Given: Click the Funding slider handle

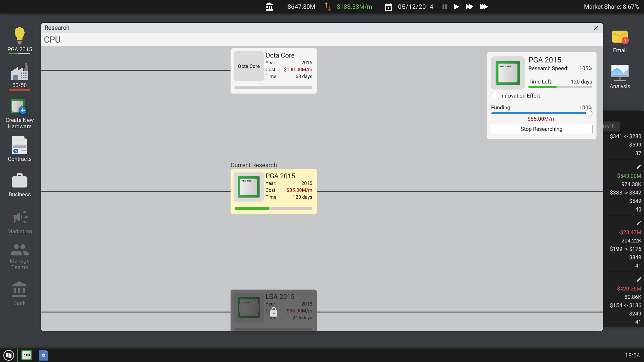Looking at the screenshot, I should 589,113.
